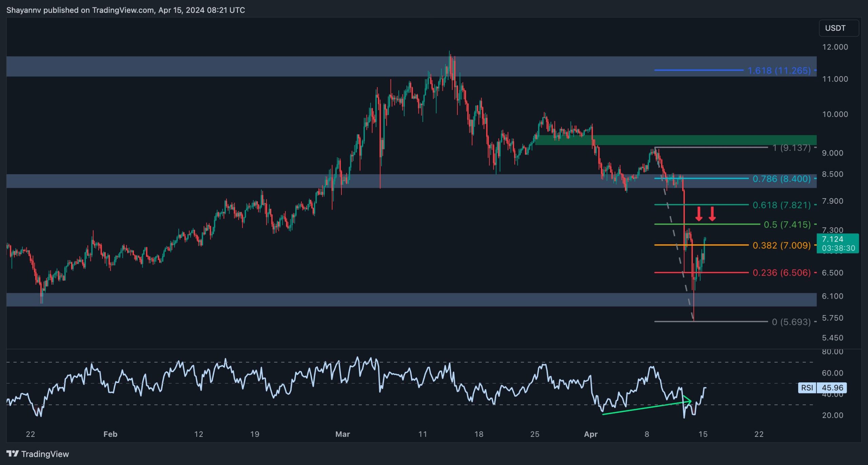Click the 9.000 price axis label
Screen dimensions: 868x465
coord(832,153)
